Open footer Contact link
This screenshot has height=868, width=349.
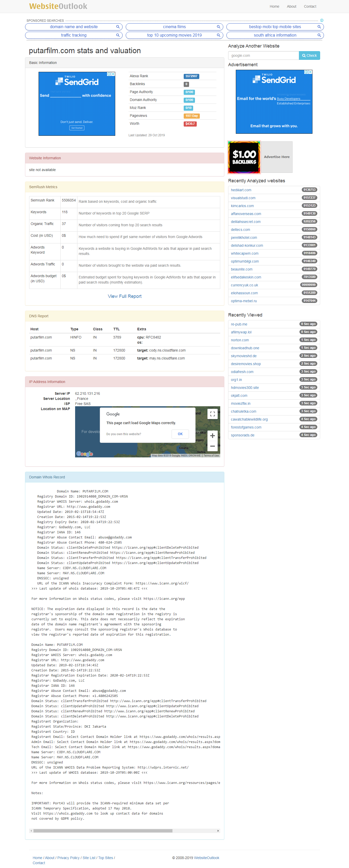coord(39,863)
